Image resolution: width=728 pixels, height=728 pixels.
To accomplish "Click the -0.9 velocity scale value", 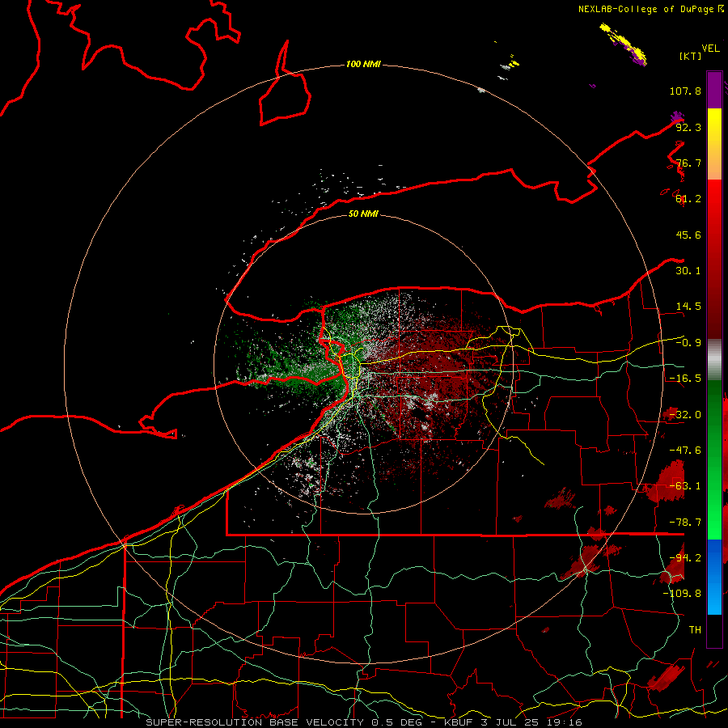I will [688, 343].
